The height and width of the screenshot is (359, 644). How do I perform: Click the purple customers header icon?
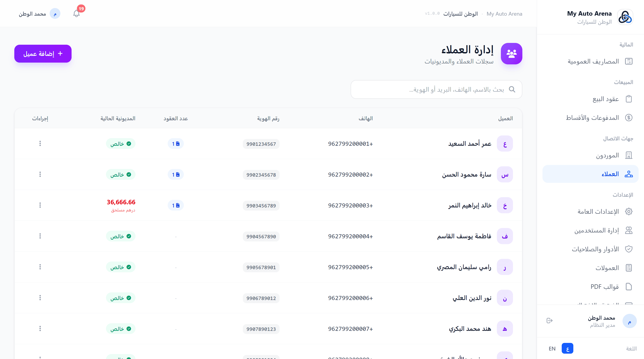point(511,53)
